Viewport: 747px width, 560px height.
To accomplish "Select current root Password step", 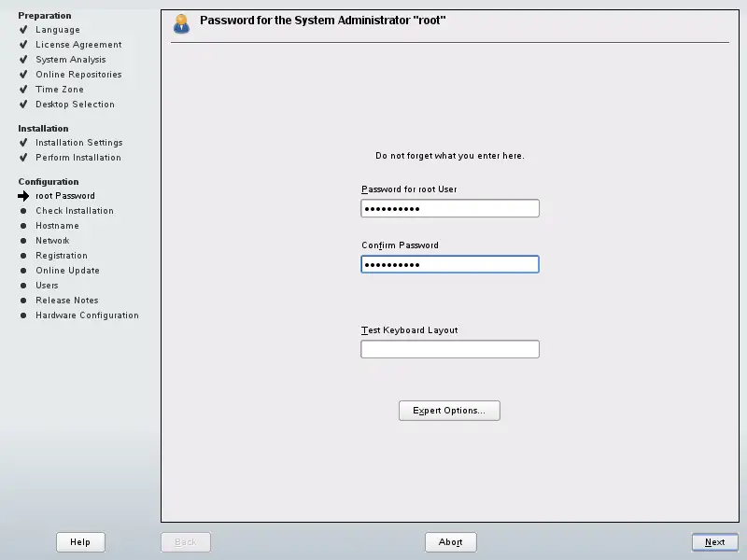I will click(x=65, y=196).
